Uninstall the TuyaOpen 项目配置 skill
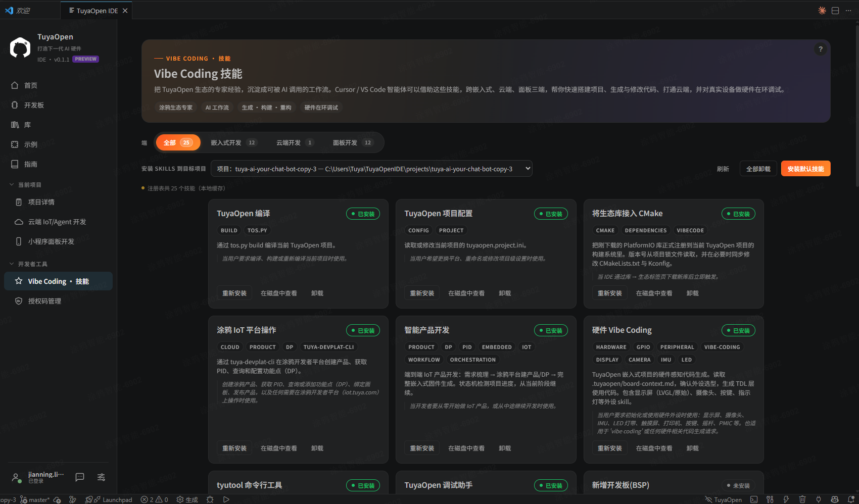Image resolution: width=859 pixels, height=504 pixels. [505, 293]
